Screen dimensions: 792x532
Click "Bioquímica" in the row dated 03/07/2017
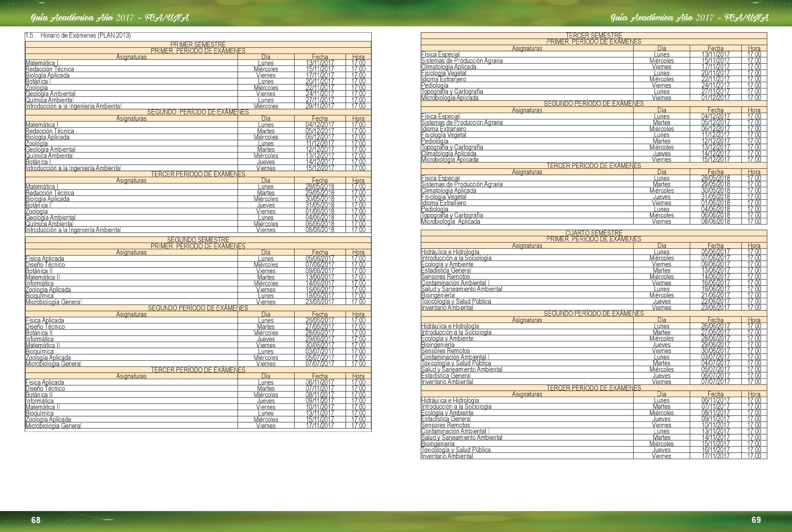[x=39, y=351]
